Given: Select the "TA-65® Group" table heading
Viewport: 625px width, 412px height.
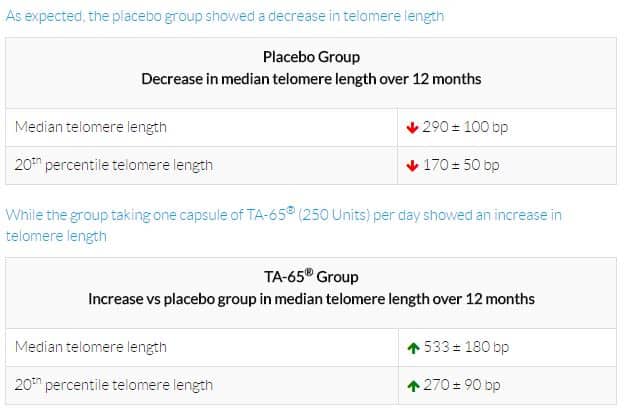Looking at the screenshot, I should [311, 277].
